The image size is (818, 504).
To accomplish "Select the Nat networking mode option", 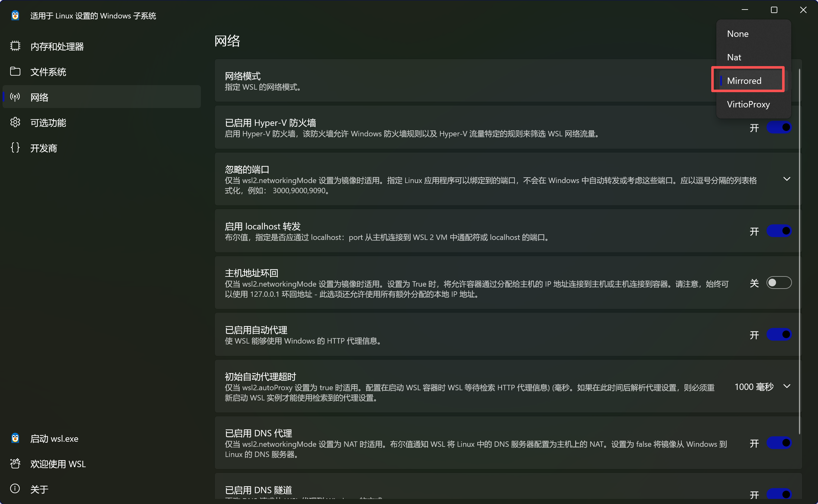I will click(734, 57).
